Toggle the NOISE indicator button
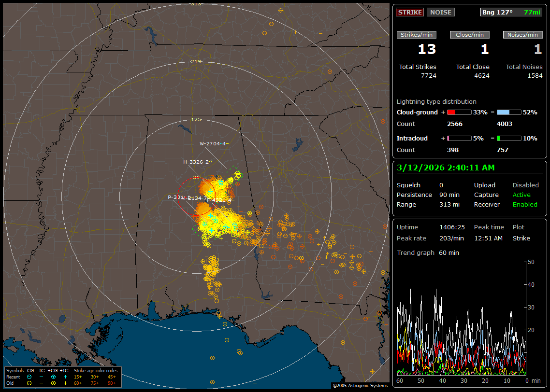This screenshot has width=550, height=392. 440,12
